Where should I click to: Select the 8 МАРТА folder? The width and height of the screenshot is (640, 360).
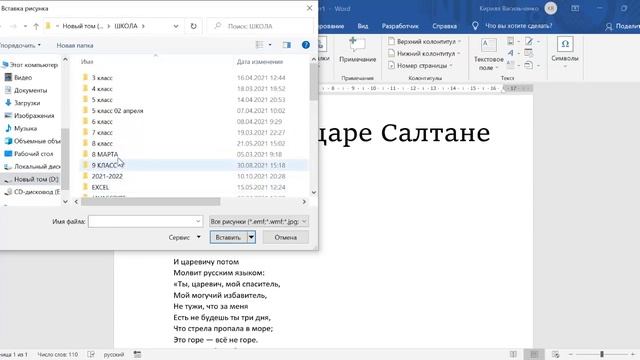pyautogui.click(x=105, y=154)
